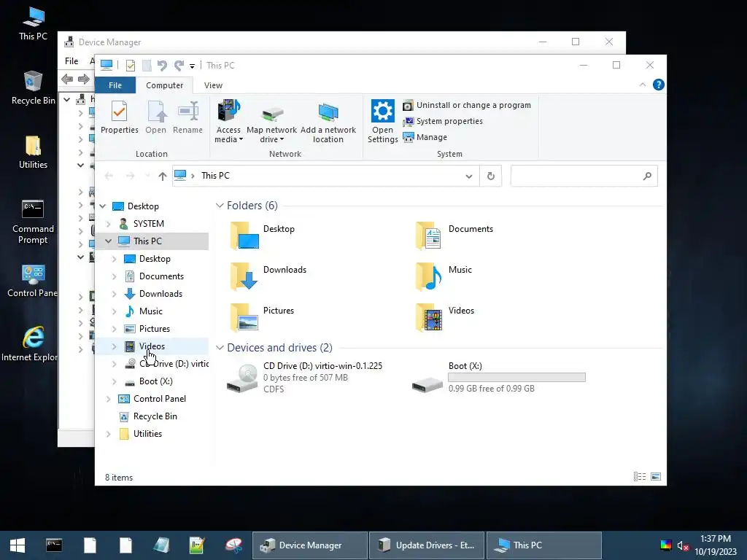
Task: Click This PC in address path
Action: click(x=215, y=176)
